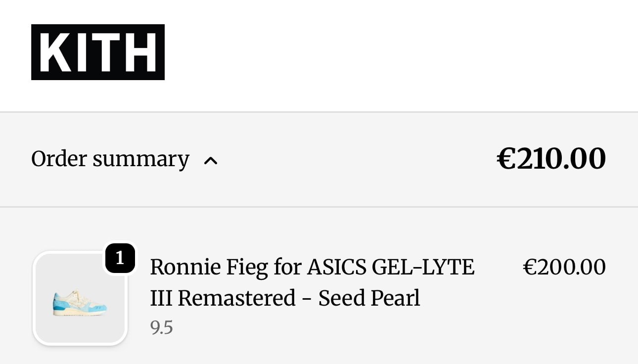Click the "Seed Pearl" colorway text
This screenshot has height=364, width=638.
369,298
